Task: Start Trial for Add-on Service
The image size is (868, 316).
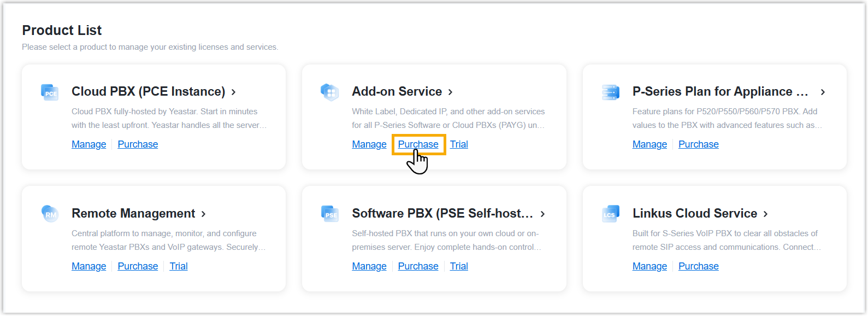Action: (x=459, y=144)
